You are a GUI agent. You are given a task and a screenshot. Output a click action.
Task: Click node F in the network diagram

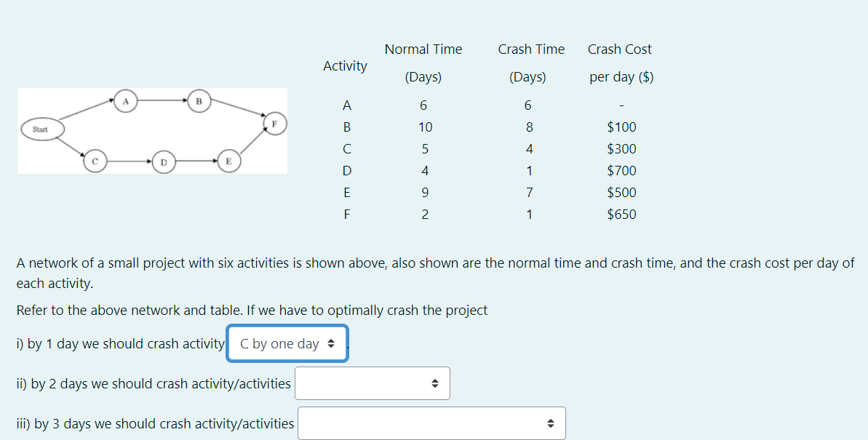click(274, 124)
